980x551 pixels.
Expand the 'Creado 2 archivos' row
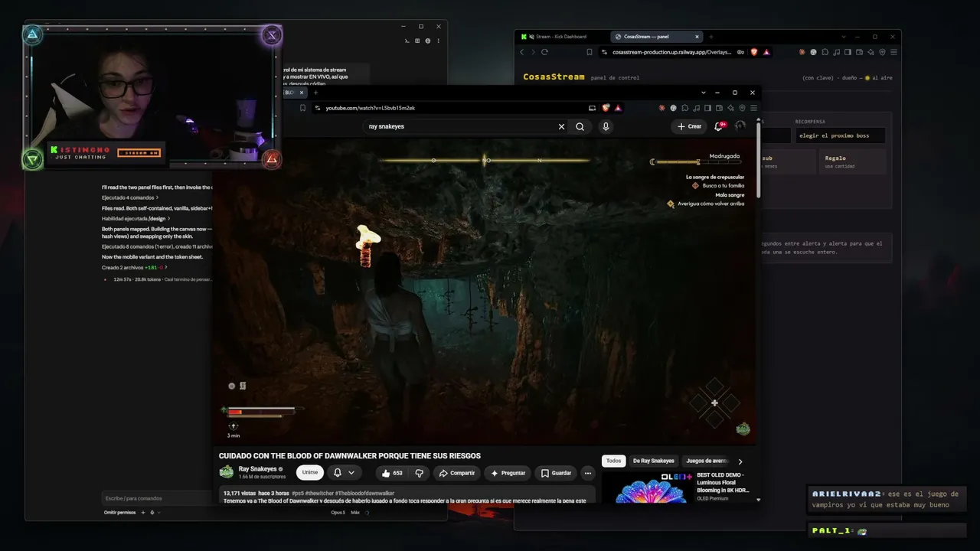(134, 267)
